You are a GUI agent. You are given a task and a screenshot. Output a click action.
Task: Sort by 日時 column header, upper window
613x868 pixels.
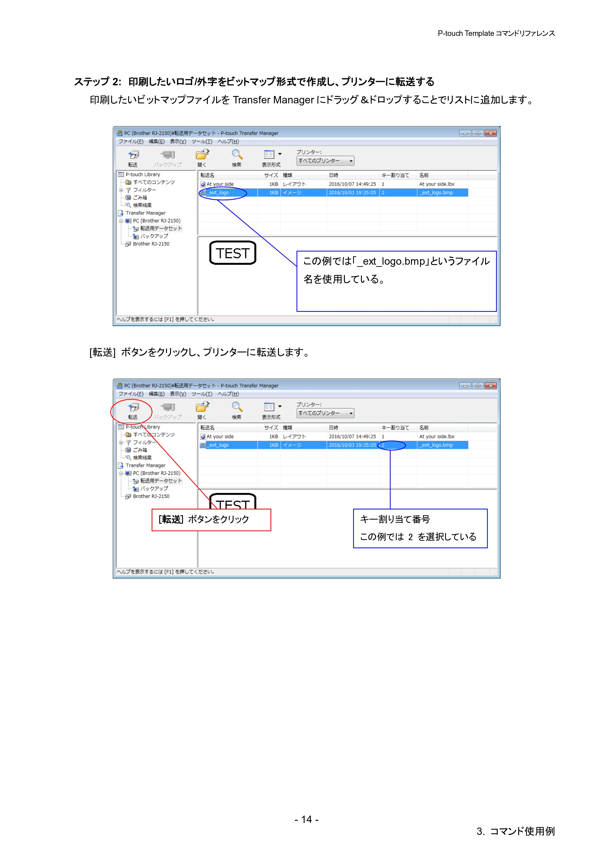(353, 175)
